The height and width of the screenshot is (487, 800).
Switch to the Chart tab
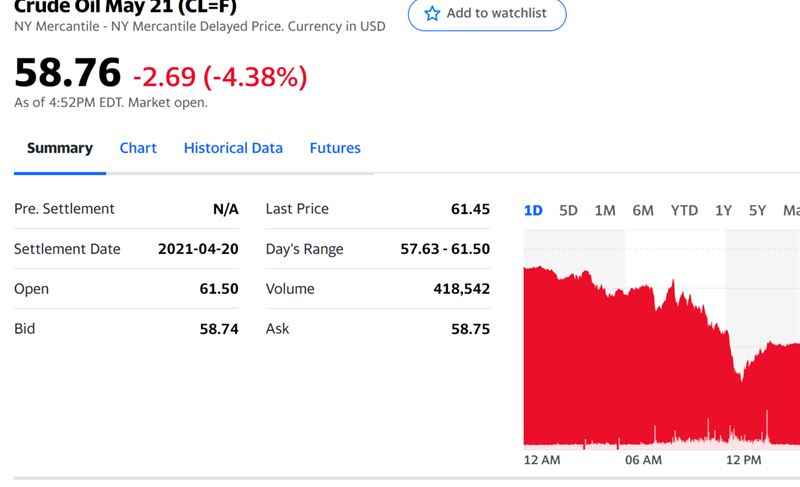point(138,148)
